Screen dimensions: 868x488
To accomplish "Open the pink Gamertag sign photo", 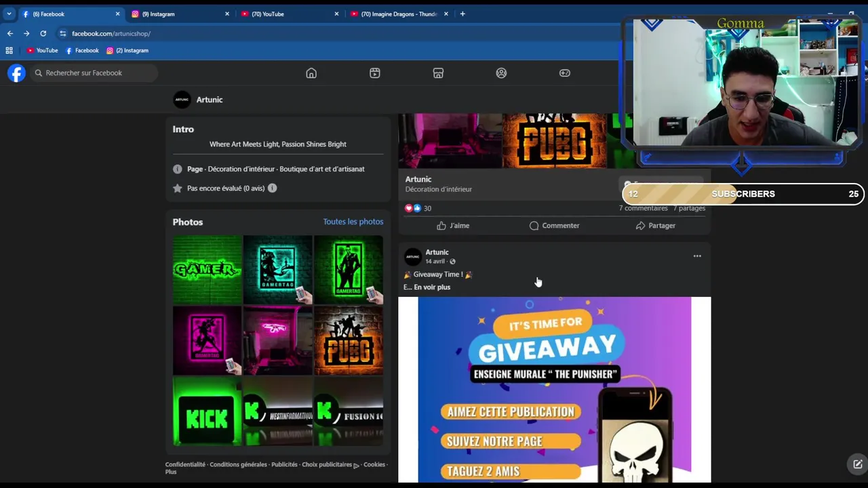I will click(208, 340).
